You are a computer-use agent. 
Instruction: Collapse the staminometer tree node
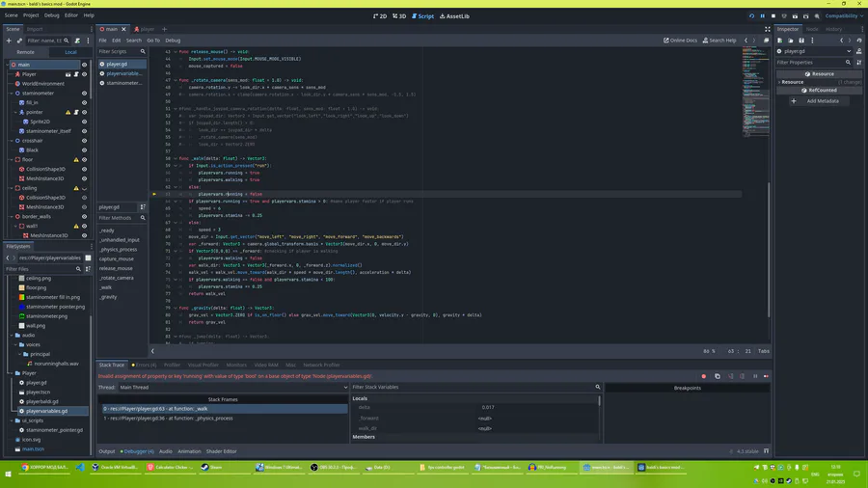(12, 93)
